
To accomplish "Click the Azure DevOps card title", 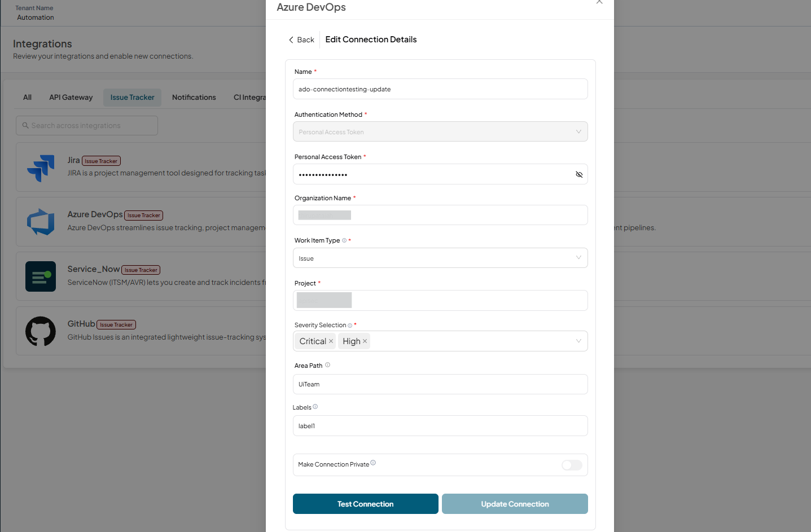I will (95, 214).
